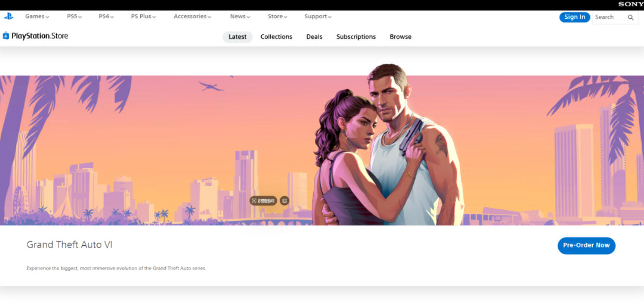Expand the Games dropdown menu
Screen dimensions: 644x307
(37, 17)
